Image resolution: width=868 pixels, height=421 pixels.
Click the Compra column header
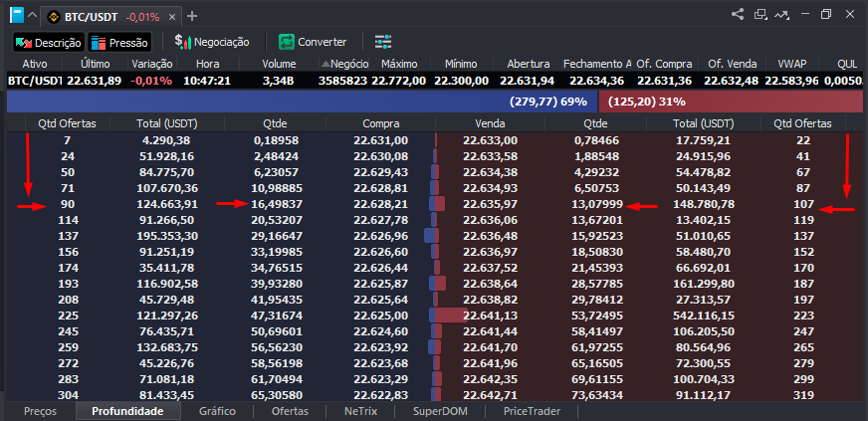point(381,123)
